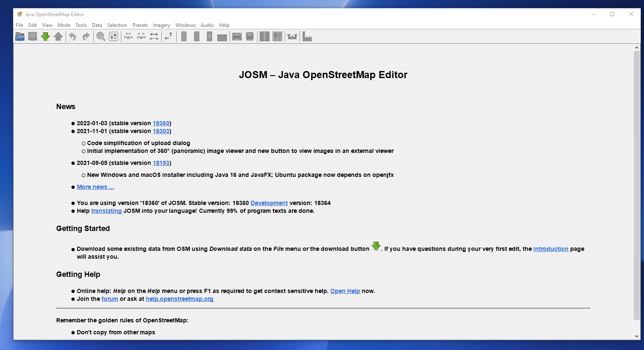Image resolution: width=644 pixels, height=350 pixels.
Task: Open the Preferences sliders icon
Action: pos(114,37)
